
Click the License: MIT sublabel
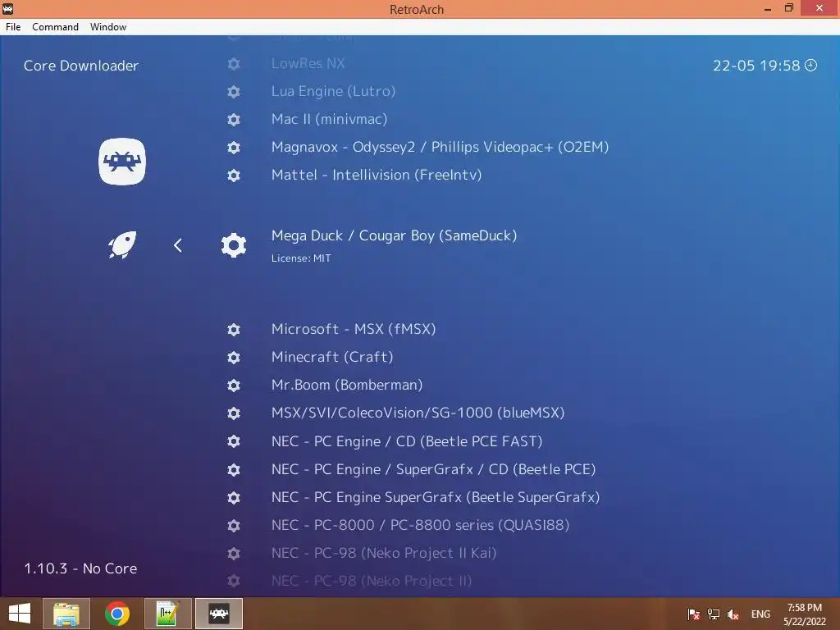[301, 258]
